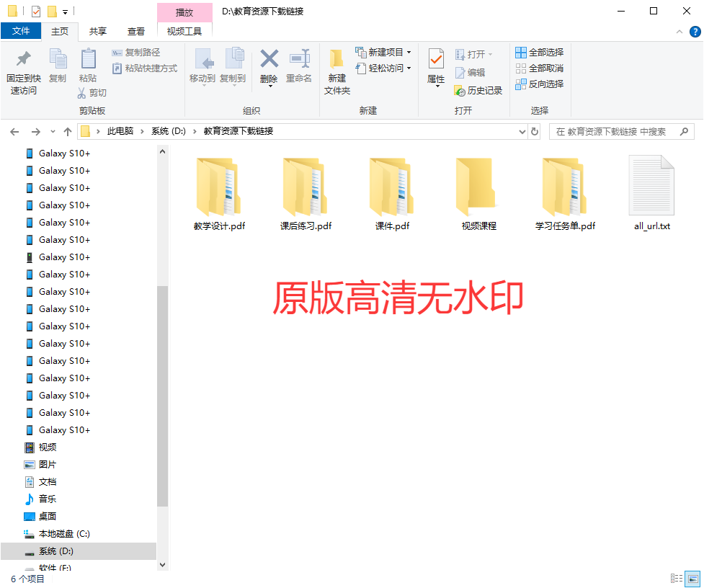Viewport: 704px width, 588px height.
Task: Click quick access toolbar properties checkmark icon
Action: point(36,12)
